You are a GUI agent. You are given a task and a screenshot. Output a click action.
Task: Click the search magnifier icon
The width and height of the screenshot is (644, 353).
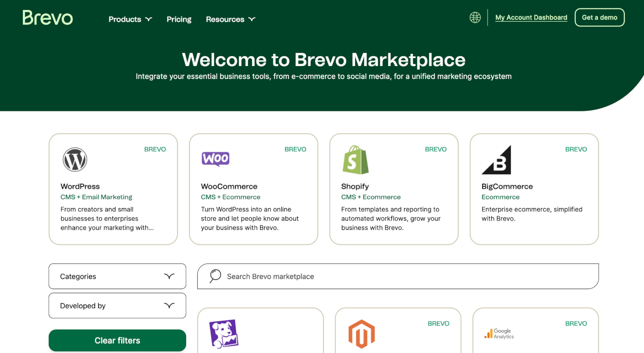point(215,276)
